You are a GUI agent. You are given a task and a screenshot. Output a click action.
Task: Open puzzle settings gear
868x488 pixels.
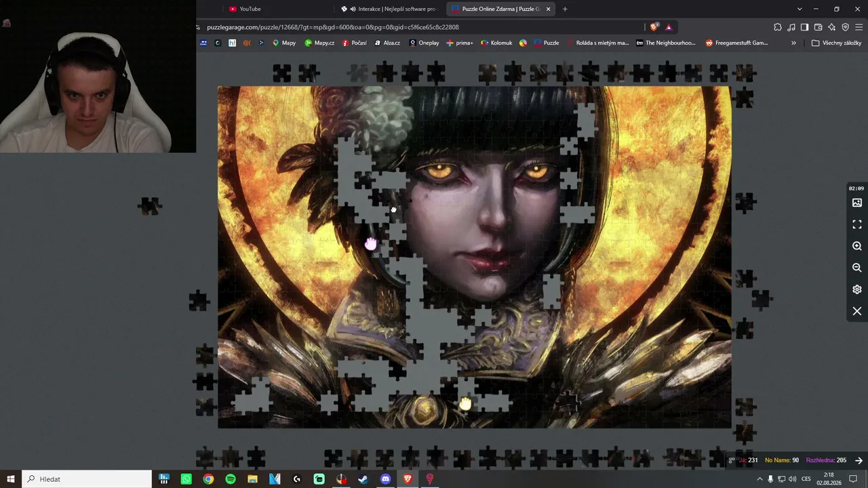(x=857, y=289)
